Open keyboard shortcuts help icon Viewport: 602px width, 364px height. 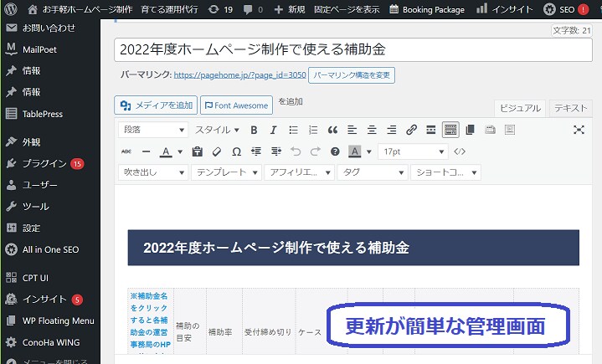coord(335,151)
